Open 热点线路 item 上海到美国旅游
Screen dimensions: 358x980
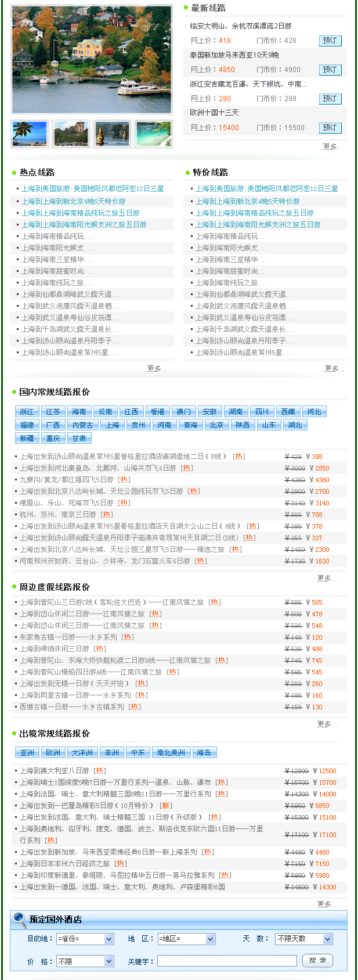pyautogui.click(x=93, y=189)
